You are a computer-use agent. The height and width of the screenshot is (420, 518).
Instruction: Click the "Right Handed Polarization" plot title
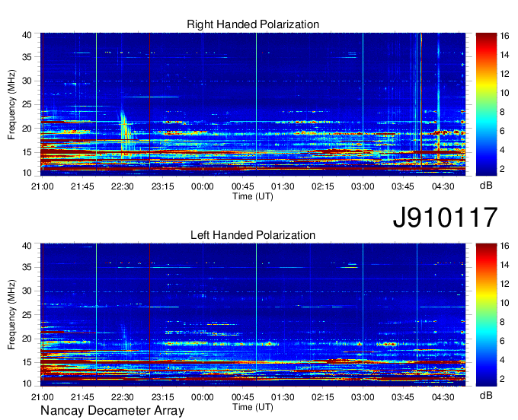(253, 24)
